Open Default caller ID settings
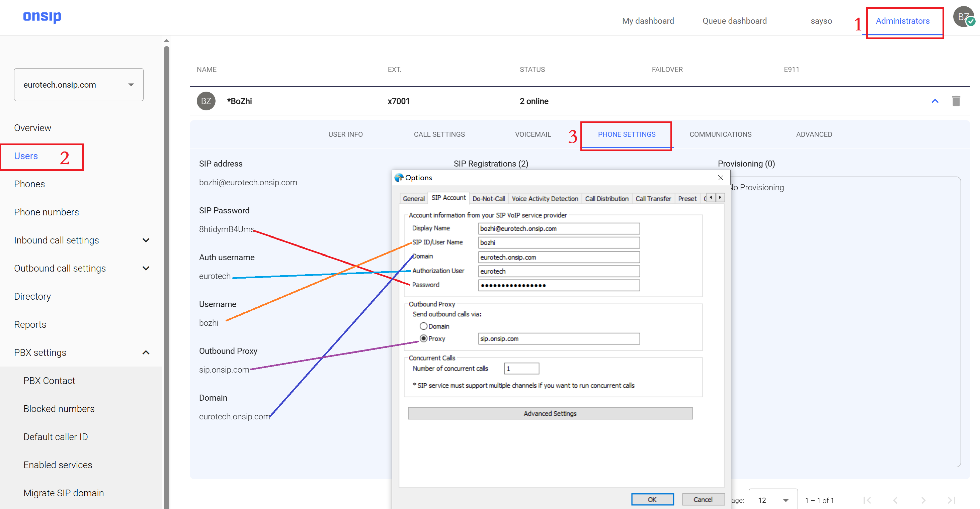Image resolution: width=980 pixels, height=509 pixels. click(x=56, y=437)
